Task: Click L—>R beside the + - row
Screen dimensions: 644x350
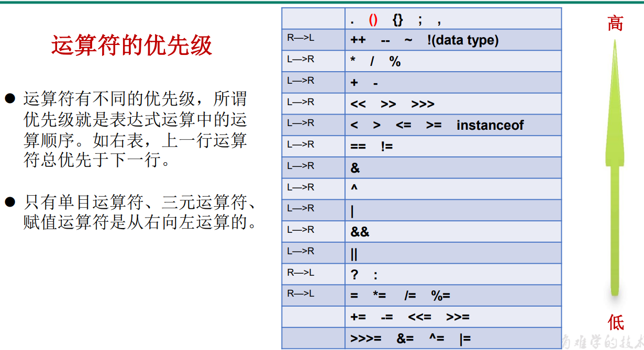Action: 301,81
